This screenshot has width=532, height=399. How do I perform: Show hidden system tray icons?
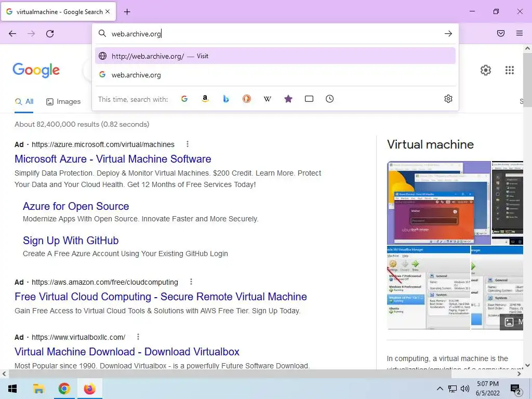(440, 389)
